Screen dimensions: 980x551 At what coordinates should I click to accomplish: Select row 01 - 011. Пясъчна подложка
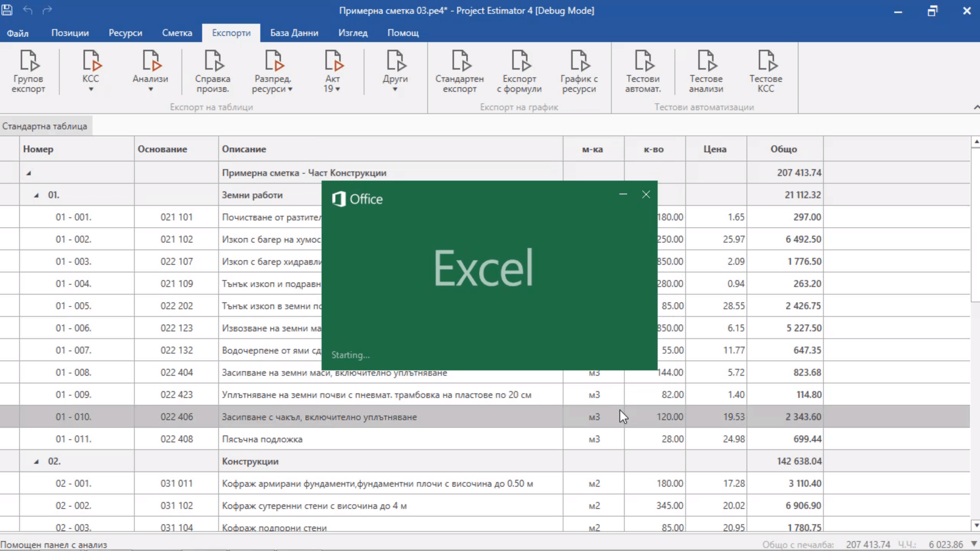pos(485,439)
